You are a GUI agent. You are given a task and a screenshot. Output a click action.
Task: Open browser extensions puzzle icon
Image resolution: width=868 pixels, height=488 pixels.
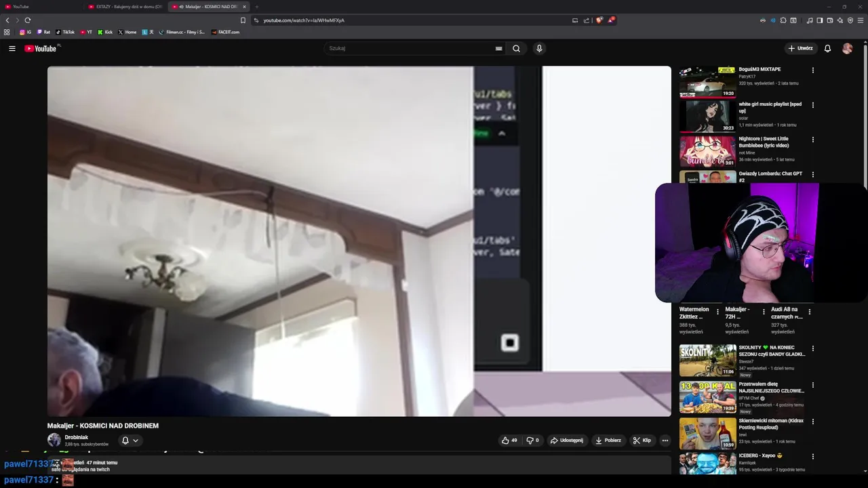pyautogui.click(x=783, y=20)
